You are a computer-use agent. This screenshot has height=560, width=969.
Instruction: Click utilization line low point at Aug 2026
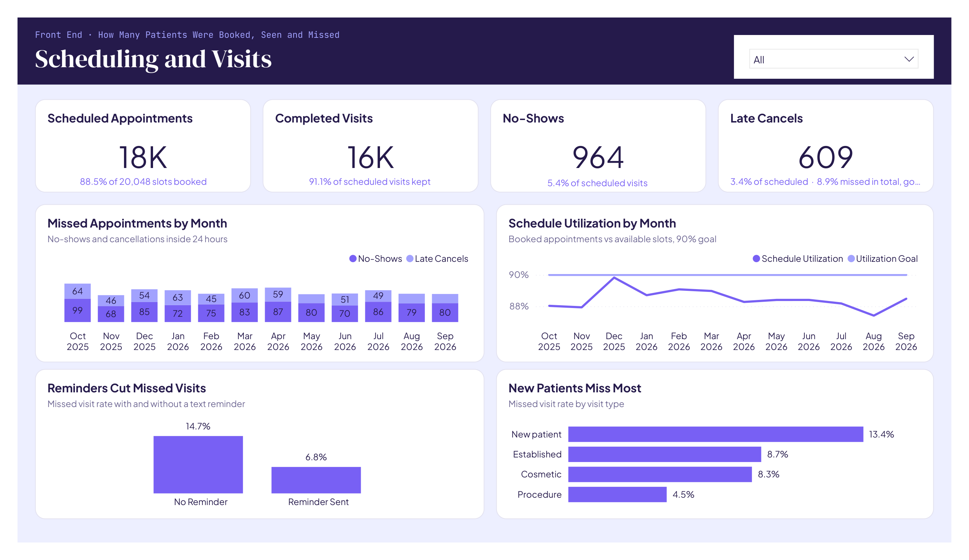point(874,316)
